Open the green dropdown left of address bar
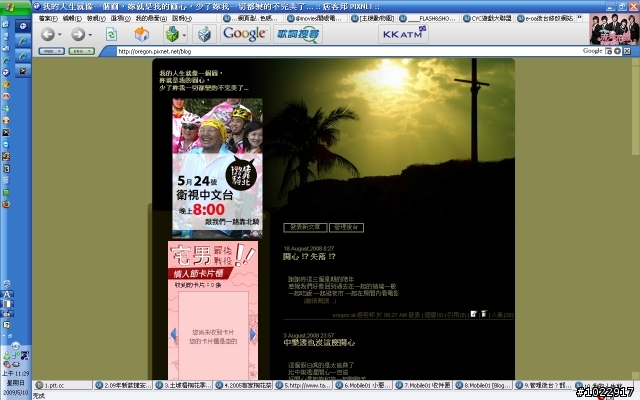The width and height of the screenshot is (640, 400). point(82,51)
